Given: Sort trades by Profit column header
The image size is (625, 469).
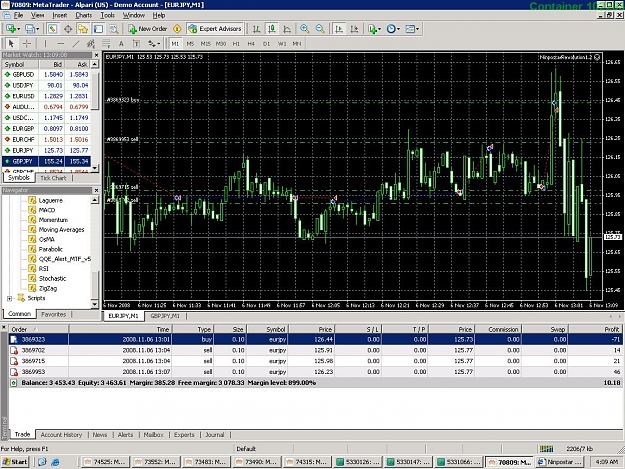Looking at the screenshot, I should click(596, 329).
